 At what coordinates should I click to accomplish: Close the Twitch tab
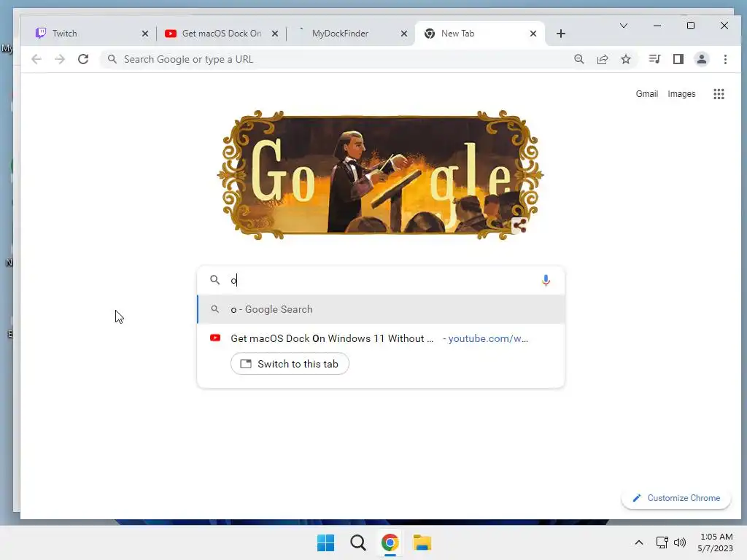(145, 34)
